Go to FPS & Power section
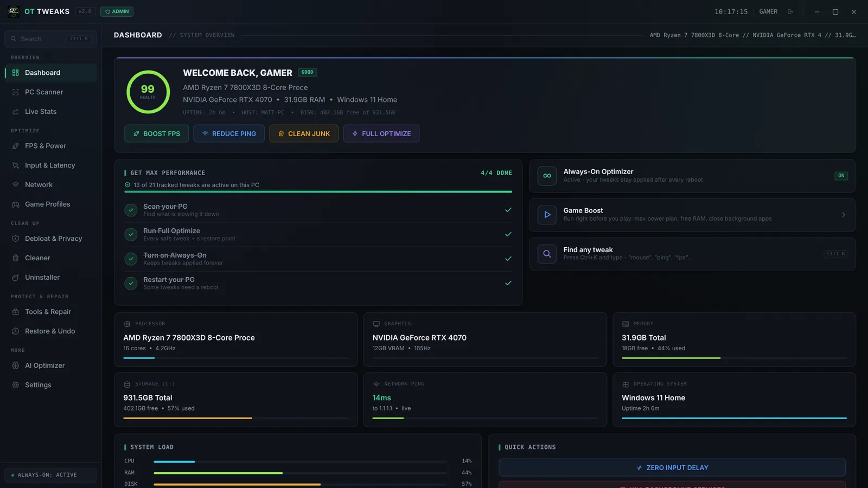Image resolution: width=868 pixels, height=488 pixels. [50, 146]
